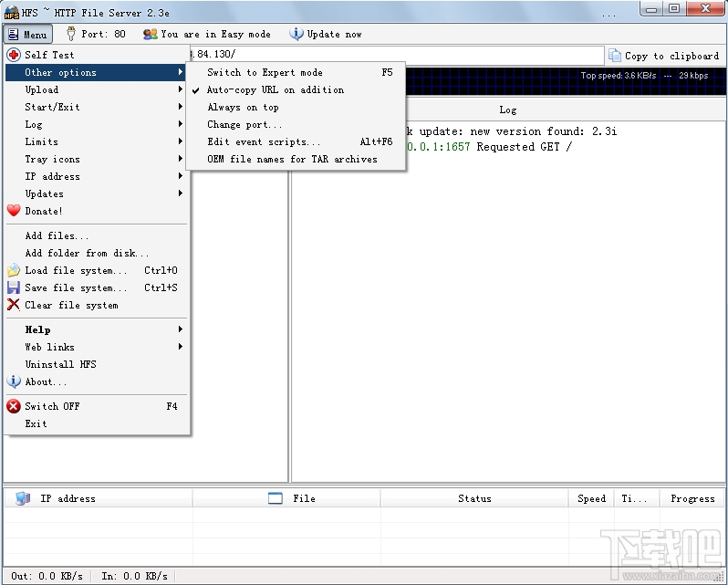Expand the Tray icons submenu
728x585 pixels.
98,159
